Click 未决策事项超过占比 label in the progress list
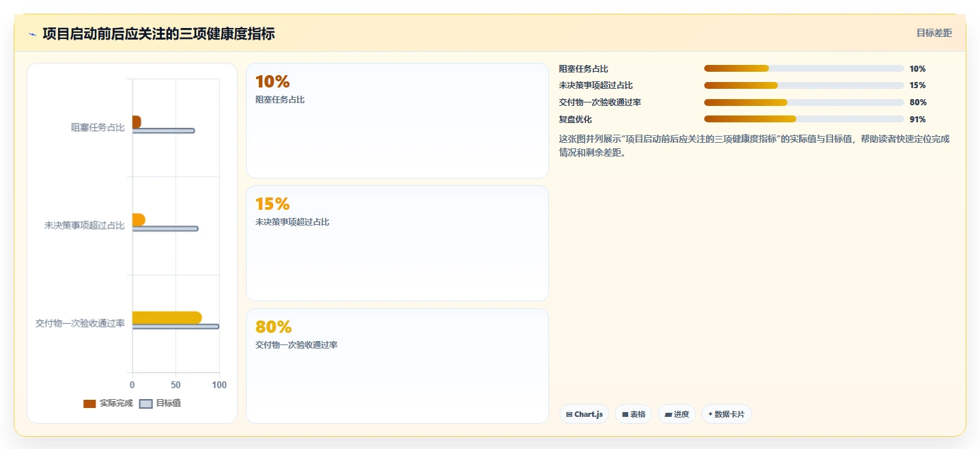The height and width of the screenshot is (449, 980). (x=596, y=85)
